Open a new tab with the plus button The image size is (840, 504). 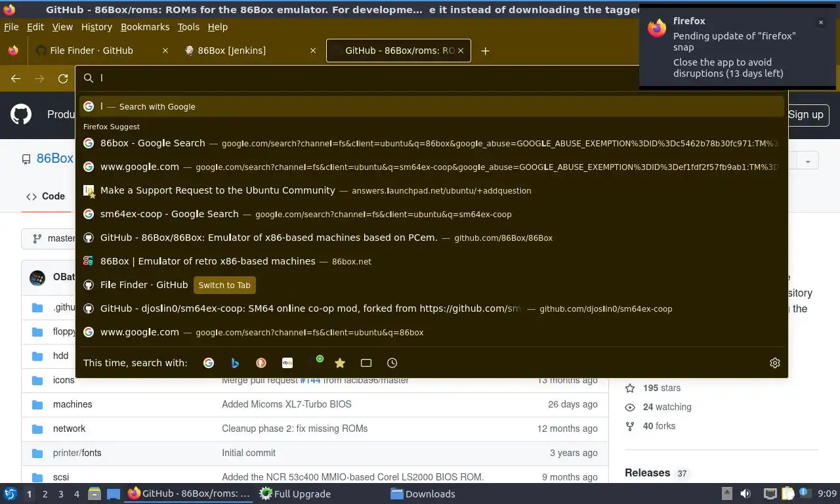click(x=485, y=51)
